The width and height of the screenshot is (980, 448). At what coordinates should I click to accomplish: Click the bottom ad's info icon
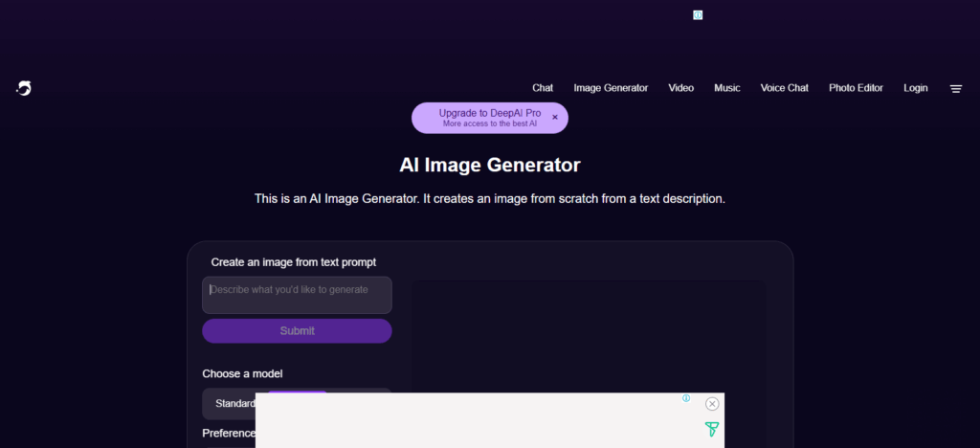pyautogui.click(x=686, y=398)
